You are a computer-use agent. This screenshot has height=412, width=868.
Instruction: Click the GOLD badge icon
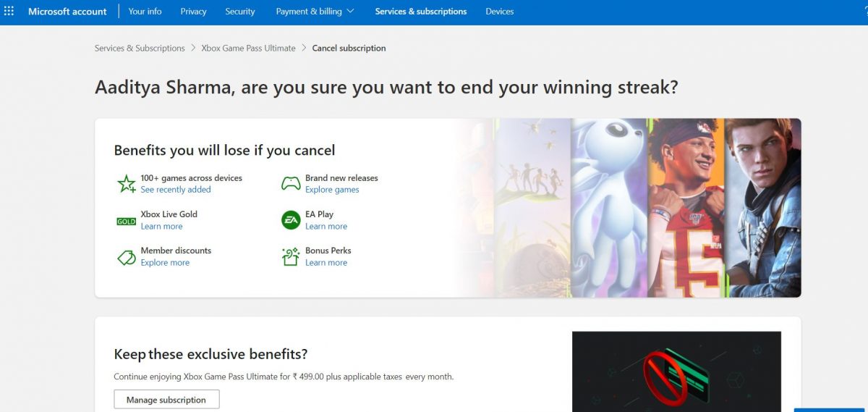click(x=127, y=221)
